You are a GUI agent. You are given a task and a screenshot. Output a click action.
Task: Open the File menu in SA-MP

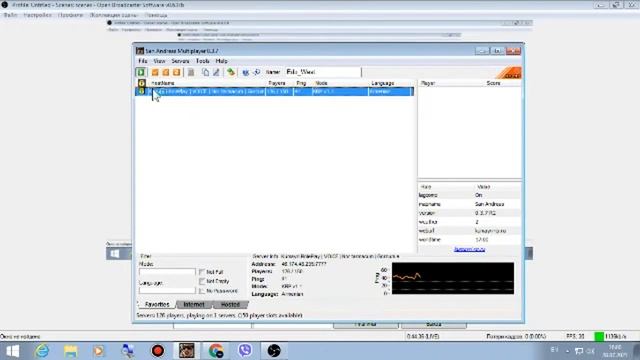coord(142,61)
